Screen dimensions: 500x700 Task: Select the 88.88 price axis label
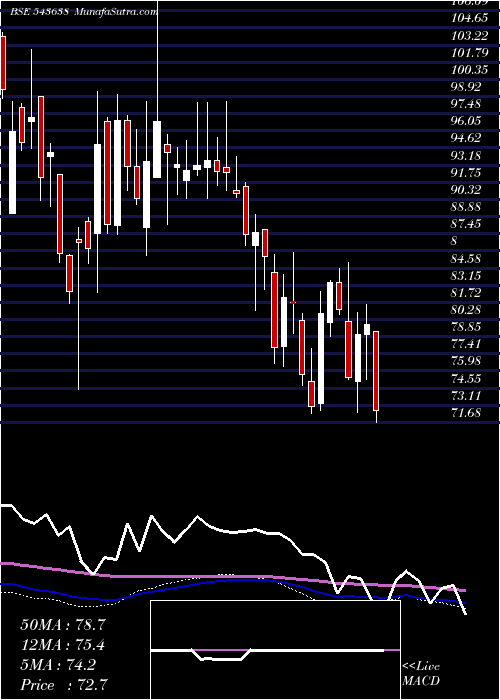click(x=466, y=207)
